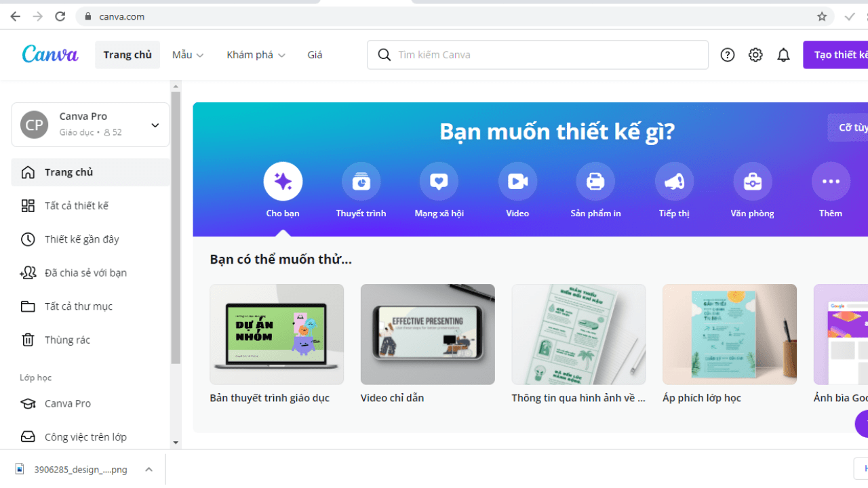Open Thiết kế gần đây in sidebar
Viewport: 868px width, 488px height.
(90, 239)
